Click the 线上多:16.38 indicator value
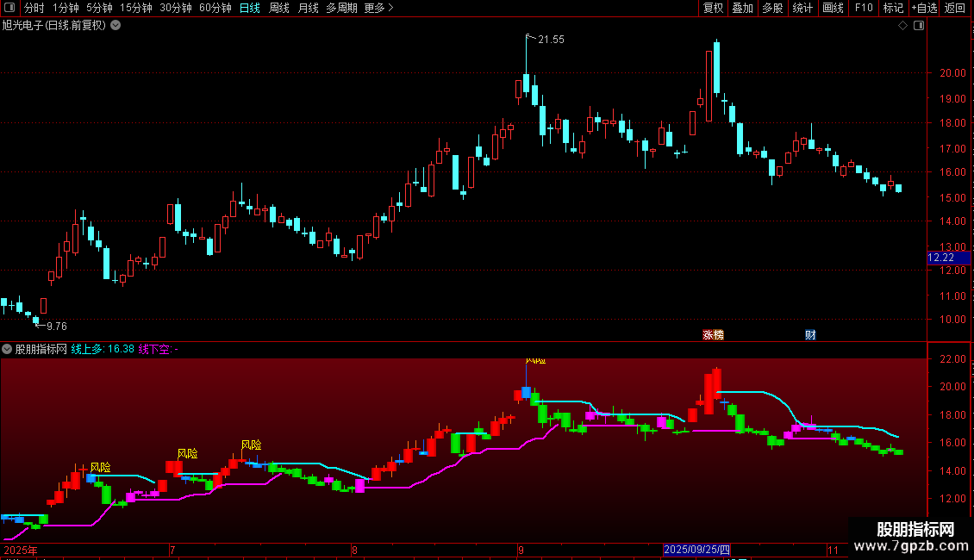The image size is (974, 560). [x=103, y=349]
